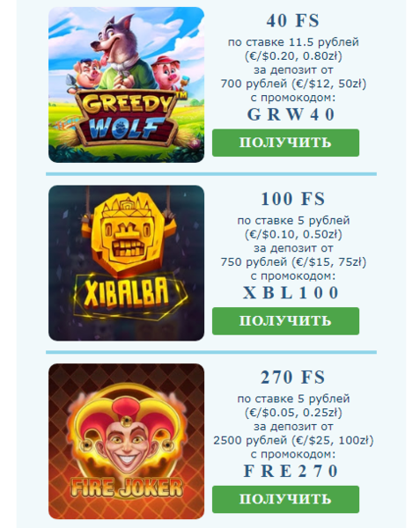Select the GRW40 promo code text
Image resolution: width=420 pixels, height=528 pixels.
291,114
